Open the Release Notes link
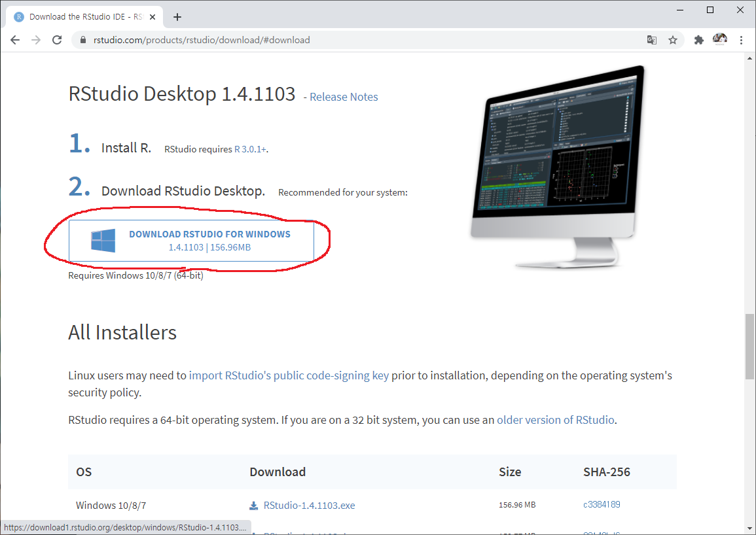Screen dimensions: 756x535 point(344,97)
